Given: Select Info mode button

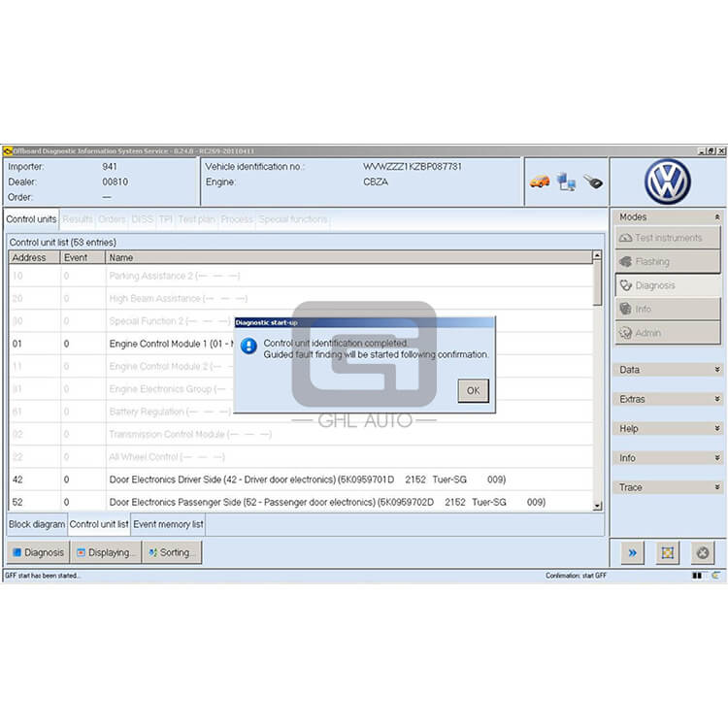Looking at the screenshot, I should pyautogui.click(x=668, y=309).
